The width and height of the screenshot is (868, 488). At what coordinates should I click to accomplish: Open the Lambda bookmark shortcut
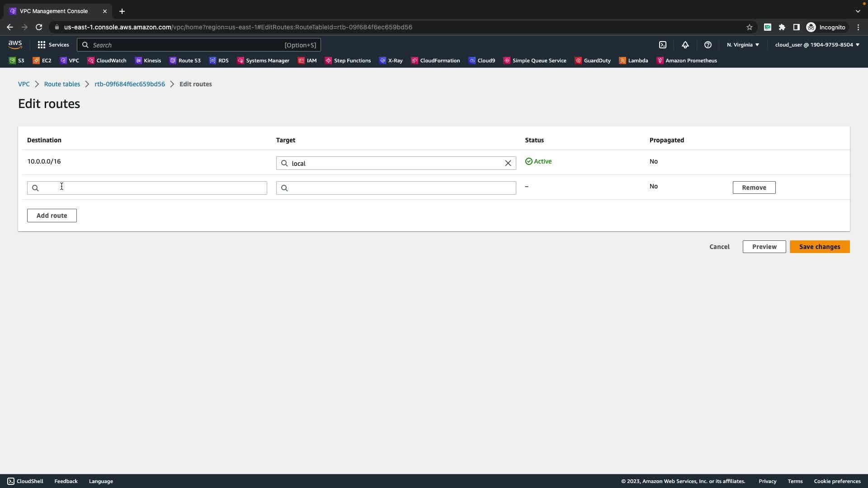click(x=633, y=61)
